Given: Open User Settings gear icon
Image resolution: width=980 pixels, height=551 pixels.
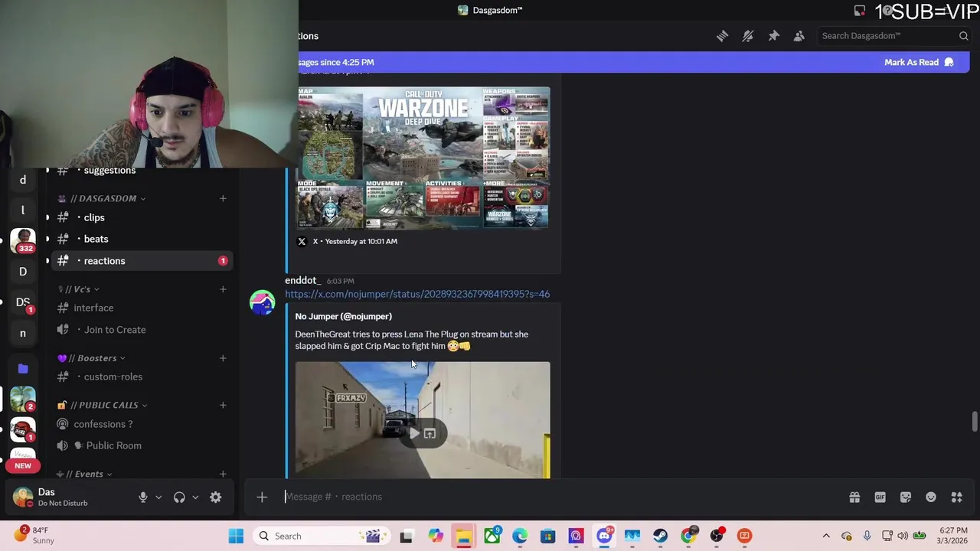Looking at the screenshot, I should click(x=216, y=497).
